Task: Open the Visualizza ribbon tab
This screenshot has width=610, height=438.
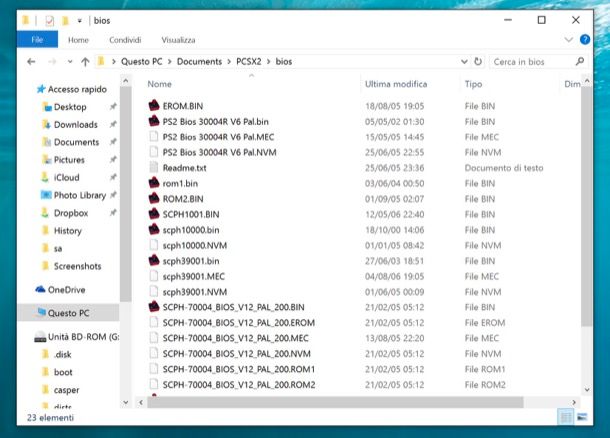Action: [x=178, y=40]
